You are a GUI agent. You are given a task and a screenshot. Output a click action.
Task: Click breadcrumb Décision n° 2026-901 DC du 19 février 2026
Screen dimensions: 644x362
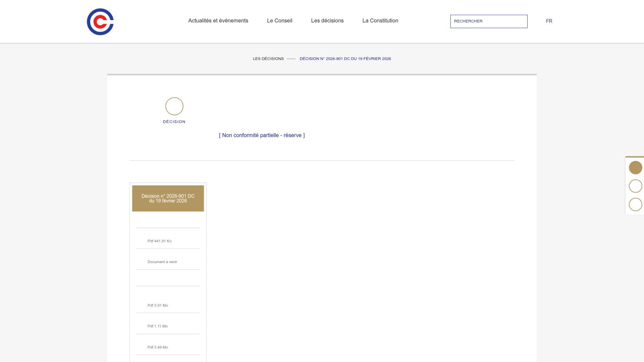point(345,59)
